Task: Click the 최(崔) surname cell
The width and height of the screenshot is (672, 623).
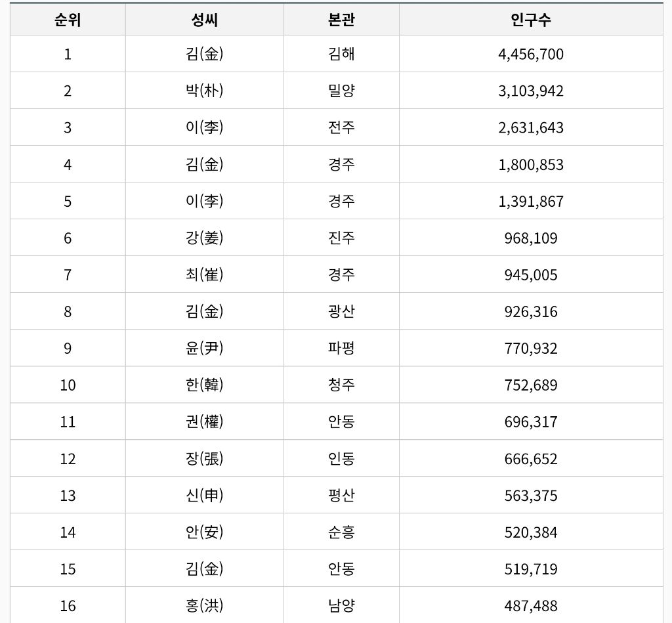Action: click(205, 275)
